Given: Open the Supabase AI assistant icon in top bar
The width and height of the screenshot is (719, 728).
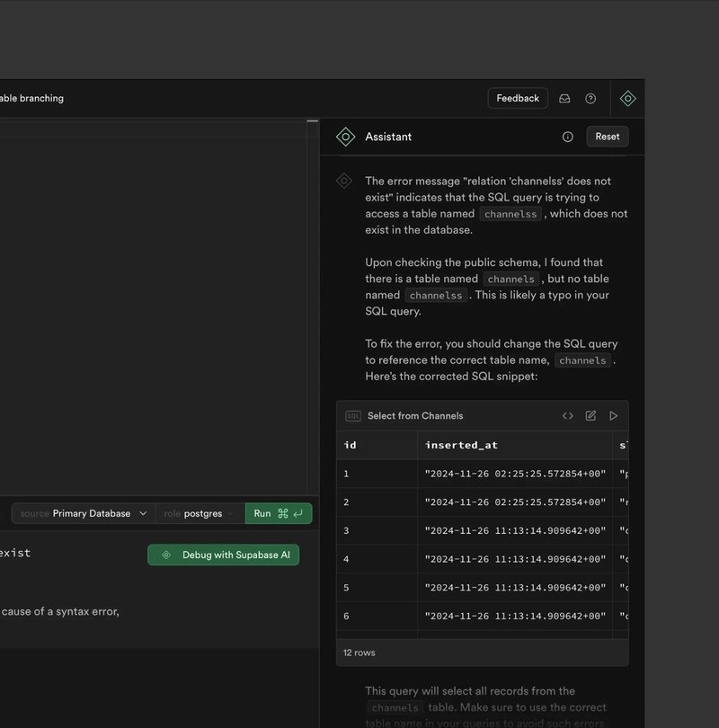Looking at the screenshot, I should pos(627,99).
